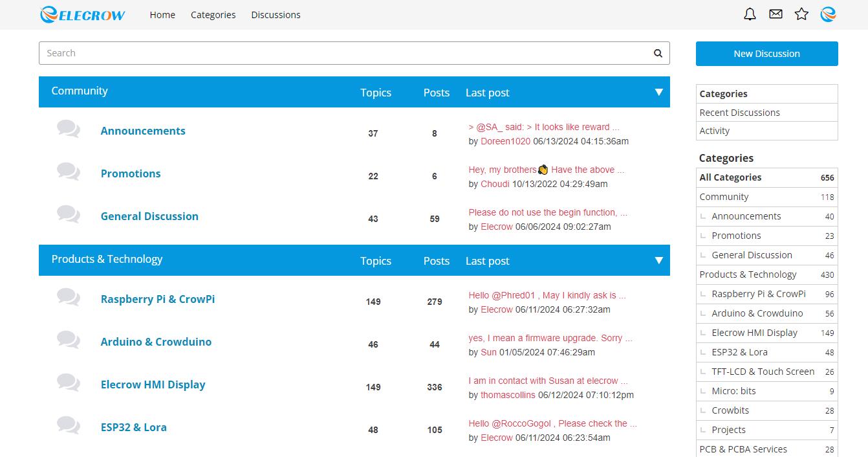Click Announcements speech bubble icon

point(68,129)
